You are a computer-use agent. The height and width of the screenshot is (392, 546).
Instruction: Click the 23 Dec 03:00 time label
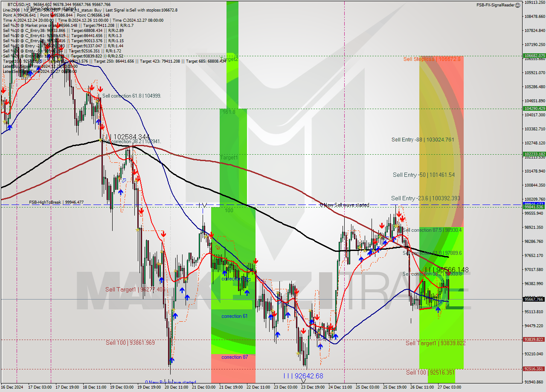(x=285, y=388)
